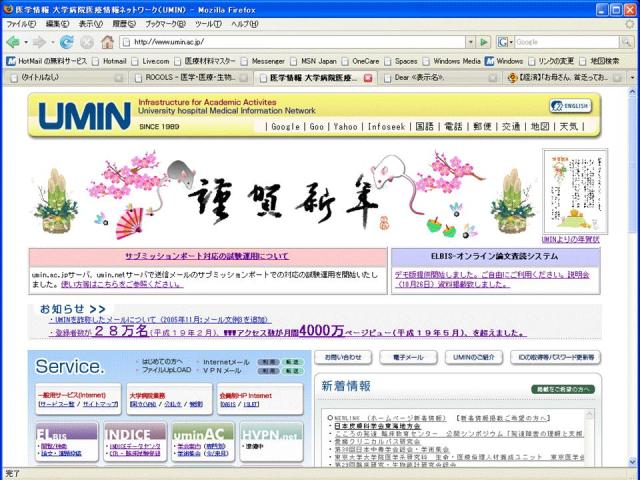This screenshot has width=640, height=480.
Task: Open the ツール(T) menu
Action: point(208,23)
